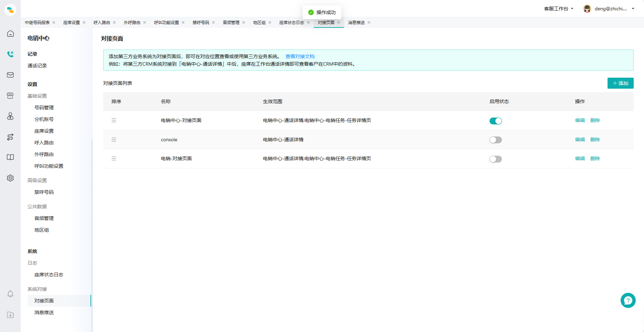The image size is (644, 332).
Task: Click the user avatar picture
Action: pos(587,9)
